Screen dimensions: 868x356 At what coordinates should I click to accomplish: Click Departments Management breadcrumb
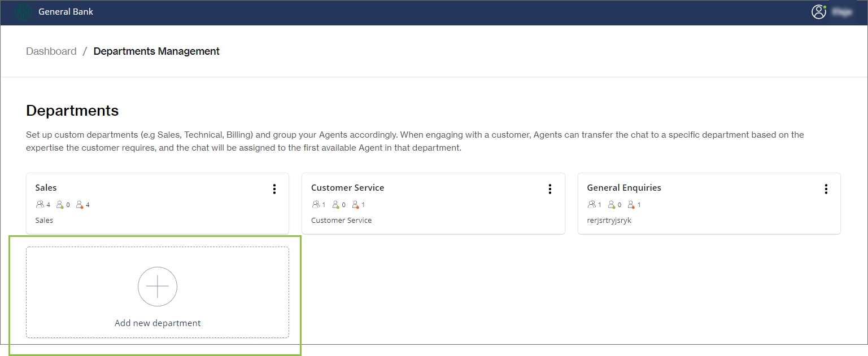(x=156, y=51)
